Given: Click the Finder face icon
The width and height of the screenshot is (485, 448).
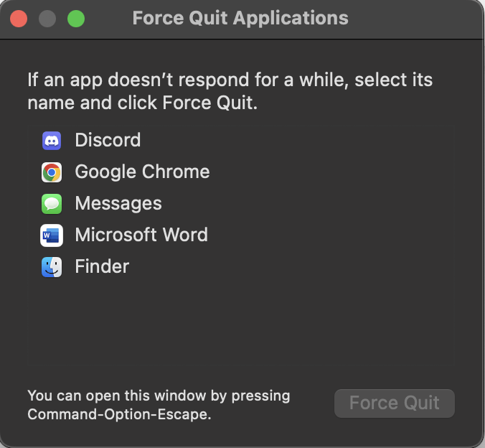Looking at the screenshot, I should click(x=52, y=267).
